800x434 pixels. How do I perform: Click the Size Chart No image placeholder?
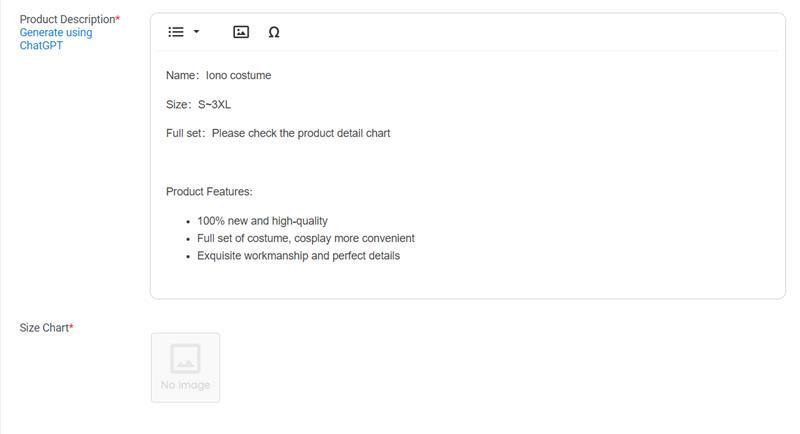click(x=185, y=368)
